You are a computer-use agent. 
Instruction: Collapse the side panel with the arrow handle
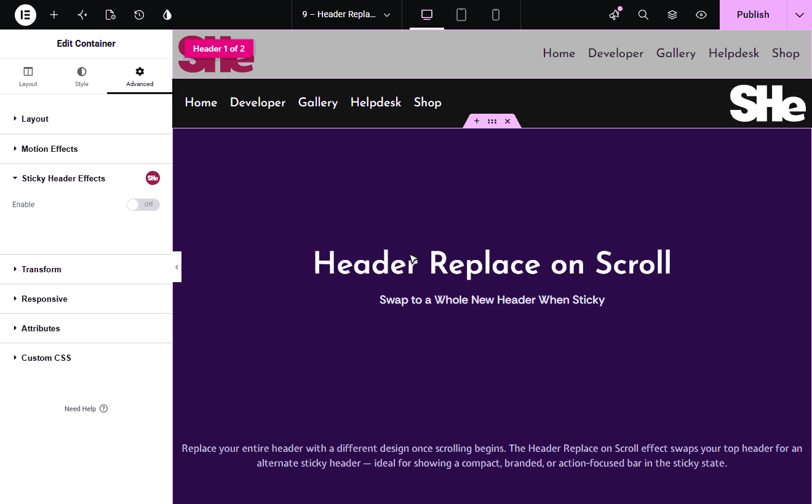tap(177, 267)
